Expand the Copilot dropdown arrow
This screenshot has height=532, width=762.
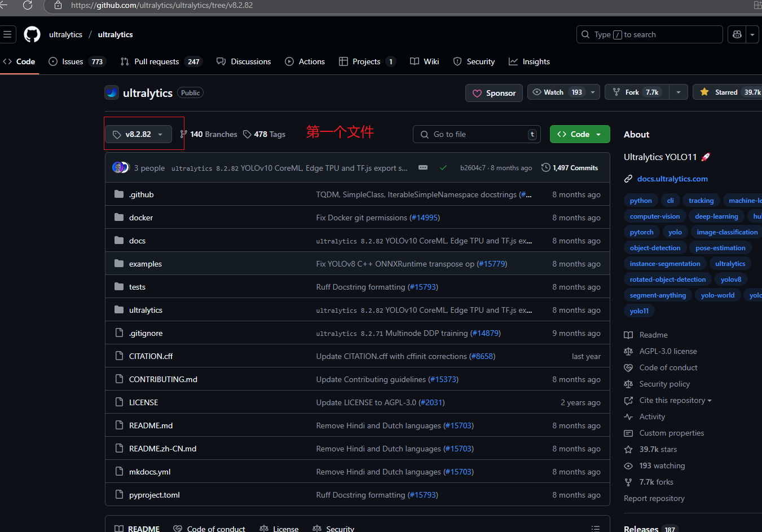(752, 34)
